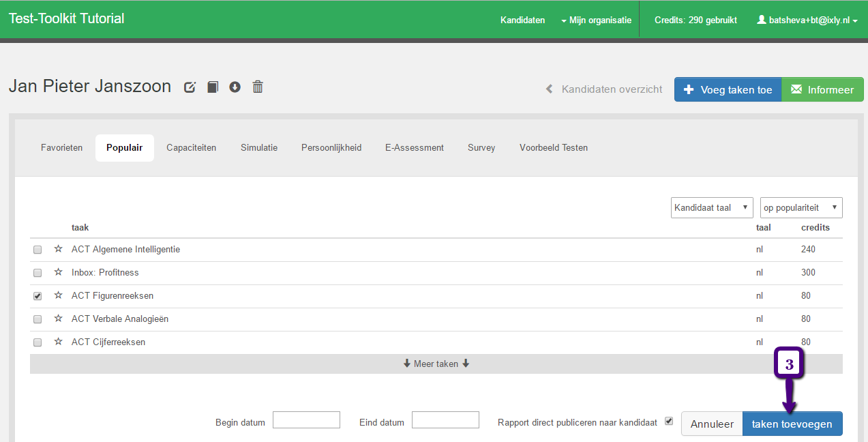This screenshot has height=442, width=868.
Task: Open the E-Assessment tab
Action: (x=415, y=147)
